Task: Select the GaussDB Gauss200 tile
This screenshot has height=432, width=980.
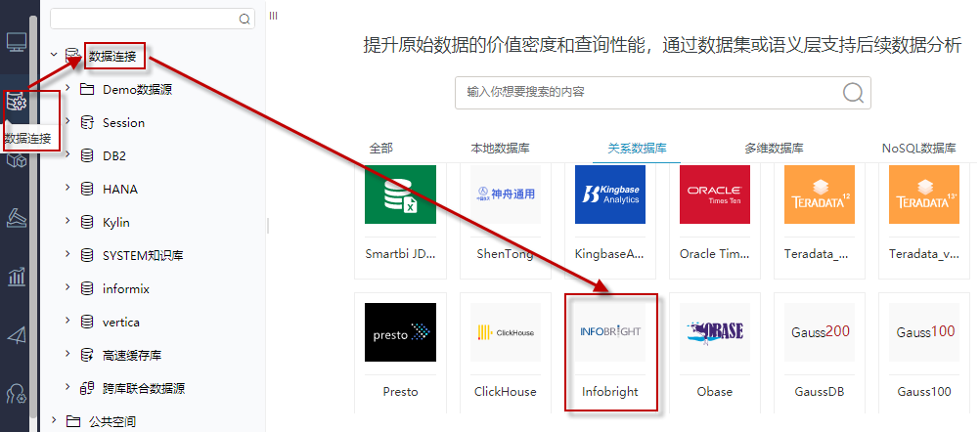Action: [820, 352]
